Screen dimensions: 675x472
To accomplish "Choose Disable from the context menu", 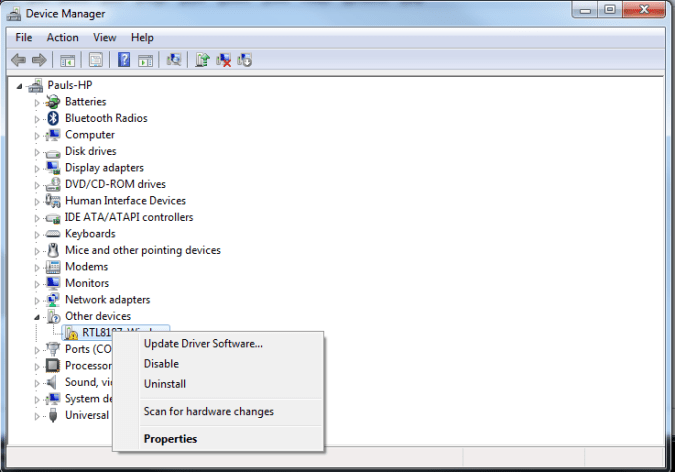I will (161, 364).
